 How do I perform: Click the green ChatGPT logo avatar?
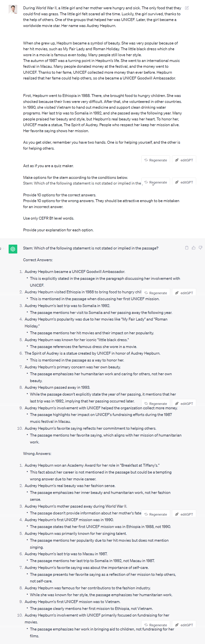coord(13,249)
